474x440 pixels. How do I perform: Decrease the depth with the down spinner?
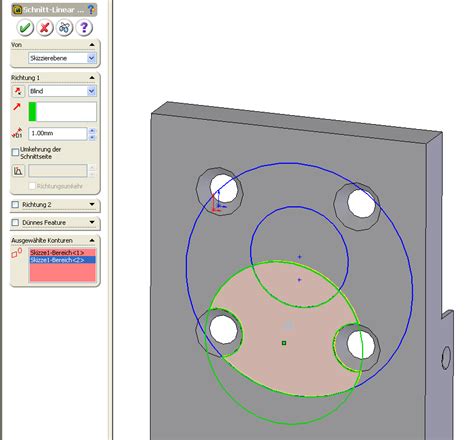[x=92, y=137]
